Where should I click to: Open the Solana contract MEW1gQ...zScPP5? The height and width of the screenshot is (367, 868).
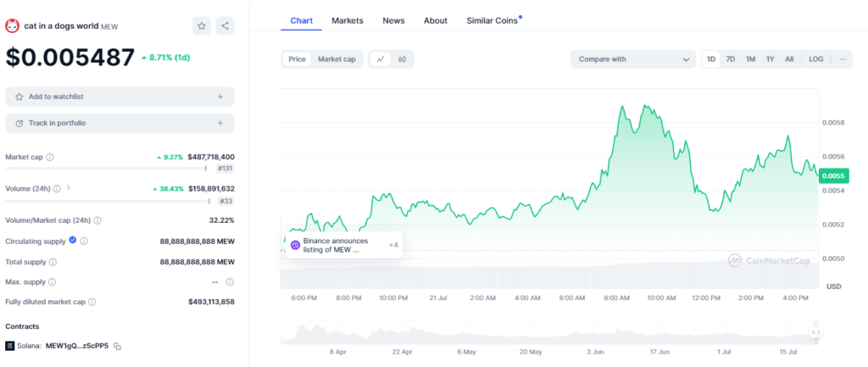coord(77,346)
